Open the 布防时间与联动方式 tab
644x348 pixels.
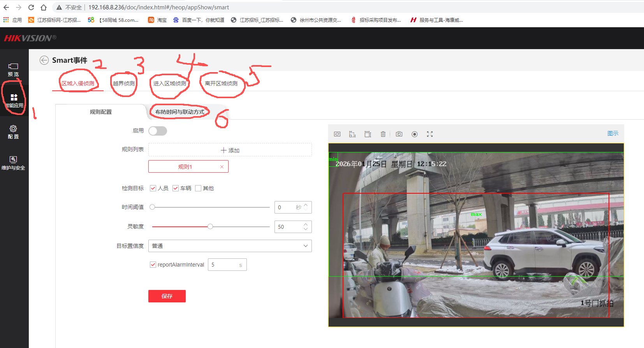tap(179, 112)
